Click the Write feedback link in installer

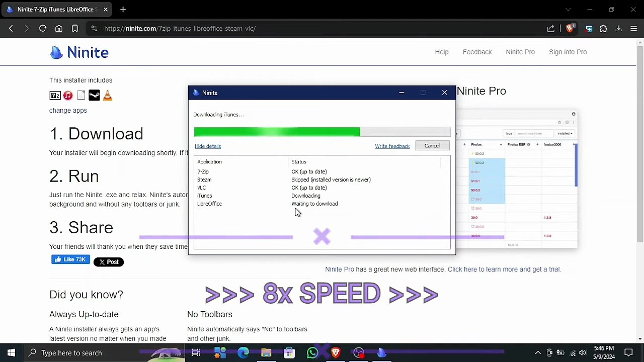coord(392,146)
